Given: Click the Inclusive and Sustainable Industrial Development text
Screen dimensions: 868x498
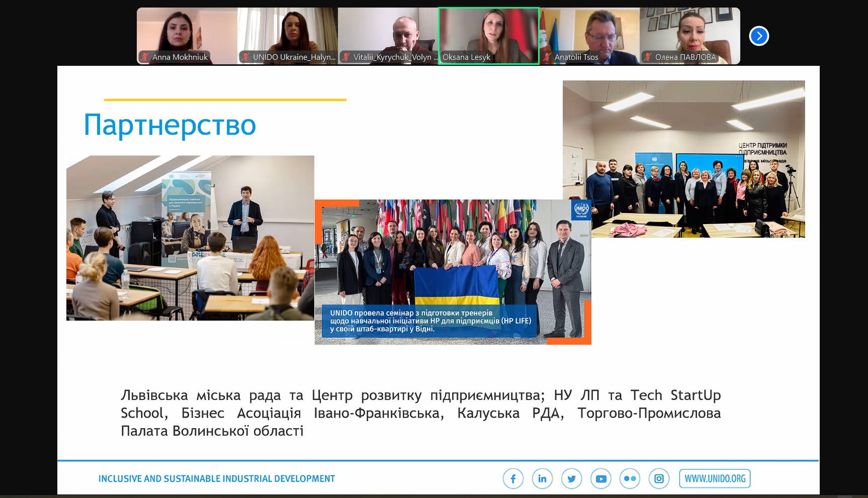Looking at the screenshot, I should 217,479.
